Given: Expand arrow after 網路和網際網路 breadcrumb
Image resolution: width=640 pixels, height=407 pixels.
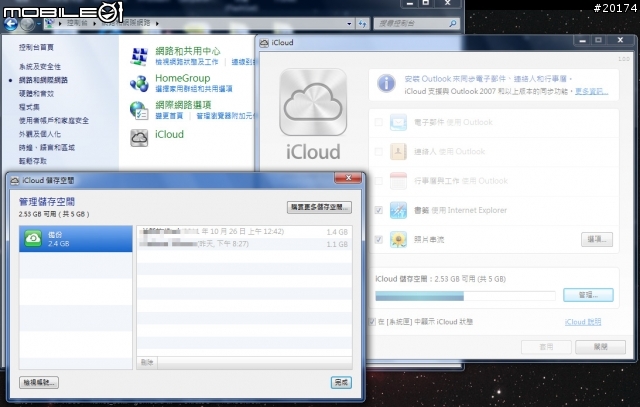Looking at the screenshot, I should 157,24.
